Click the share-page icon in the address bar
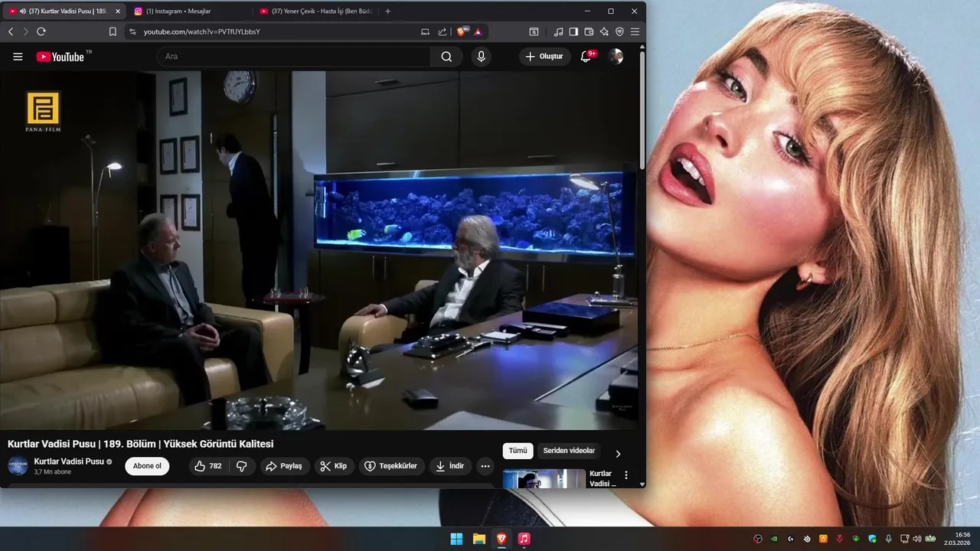 pos(443,31)
